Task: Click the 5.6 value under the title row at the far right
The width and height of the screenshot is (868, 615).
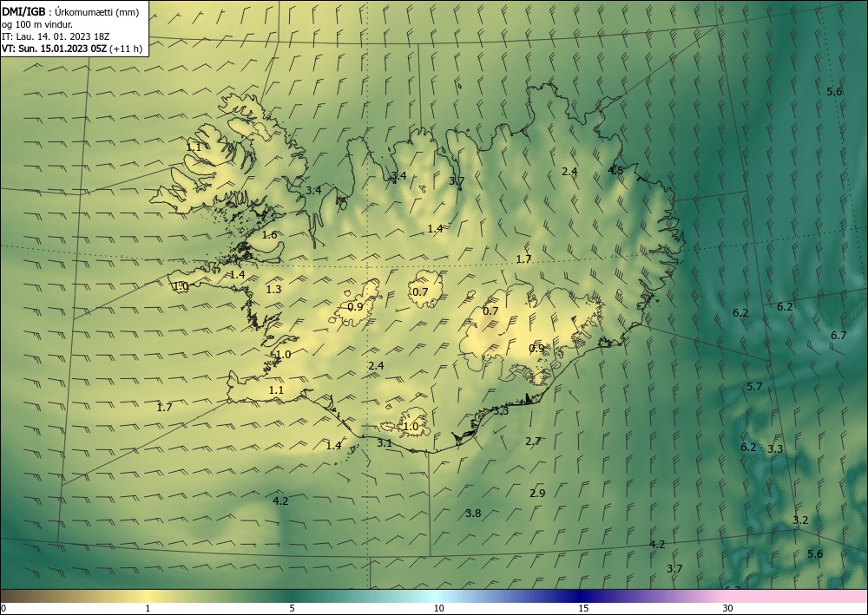Action: [x=834, y=92]
